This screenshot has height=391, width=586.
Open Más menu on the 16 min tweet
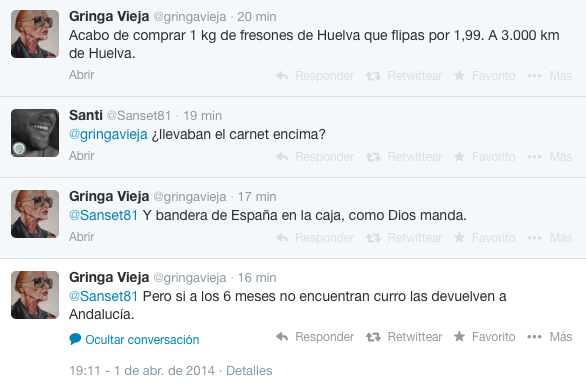pos(549,337)
